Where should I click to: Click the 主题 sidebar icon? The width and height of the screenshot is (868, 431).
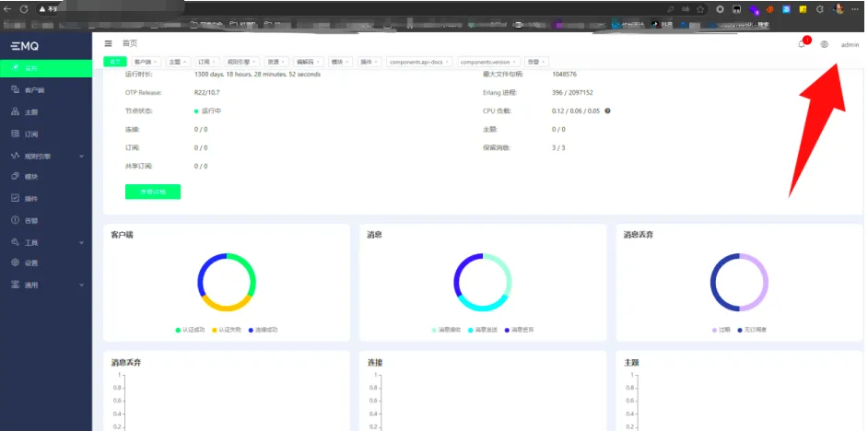tap(16, 111)
